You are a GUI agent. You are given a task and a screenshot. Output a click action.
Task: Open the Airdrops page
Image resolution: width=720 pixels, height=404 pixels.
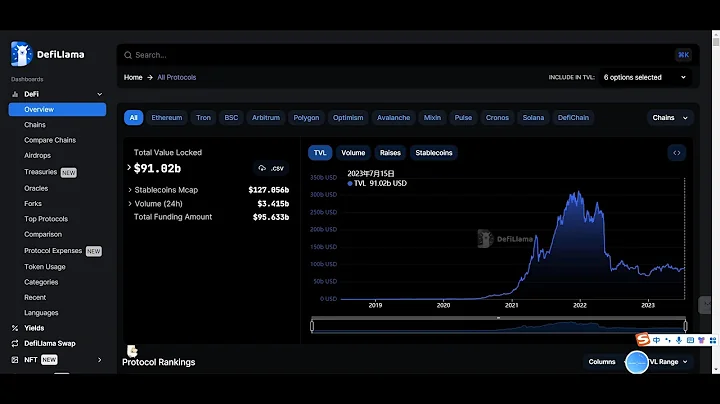(x=38, y=156)
